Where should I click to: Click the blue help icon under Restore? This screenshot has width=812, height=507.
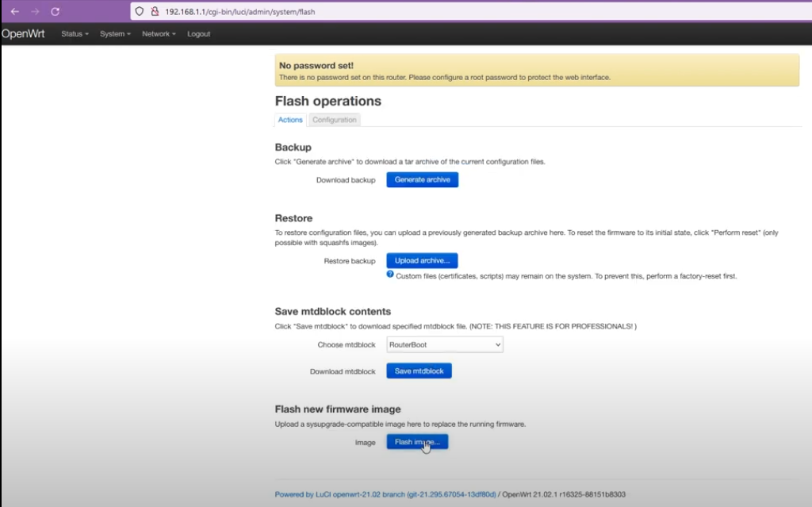(390, 274)
